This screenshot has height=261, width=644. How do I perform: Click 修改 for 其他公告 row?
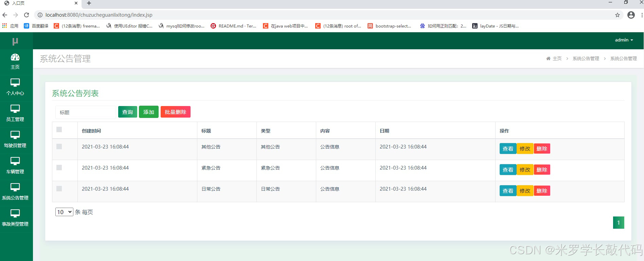click(x=525, y=149)
